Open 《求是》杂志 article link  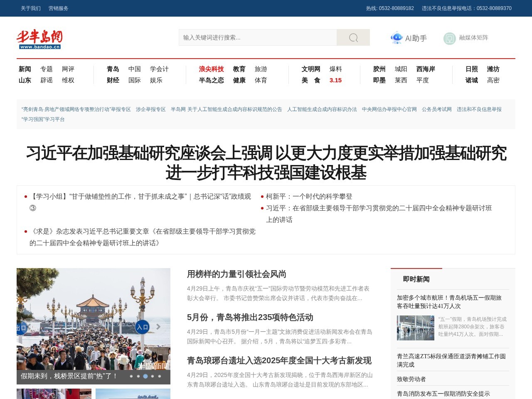[x=143, y=237]
